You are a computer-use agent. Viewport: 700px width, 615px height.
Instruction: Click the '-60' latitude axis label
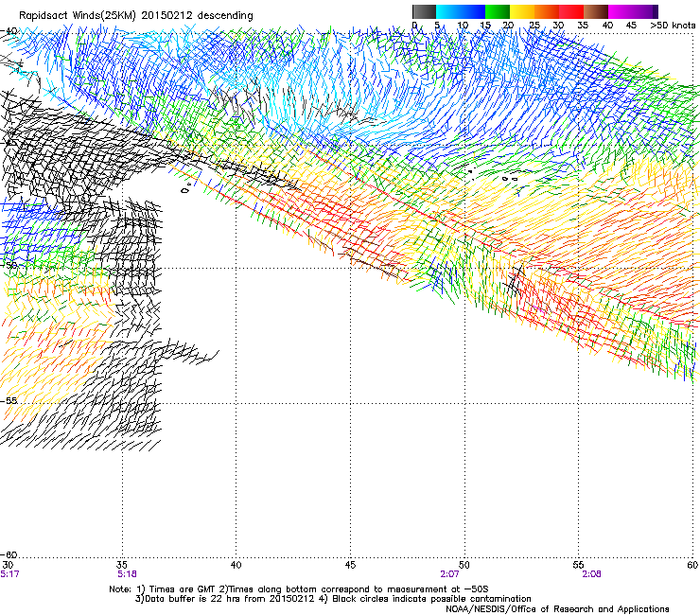(9, 554)
